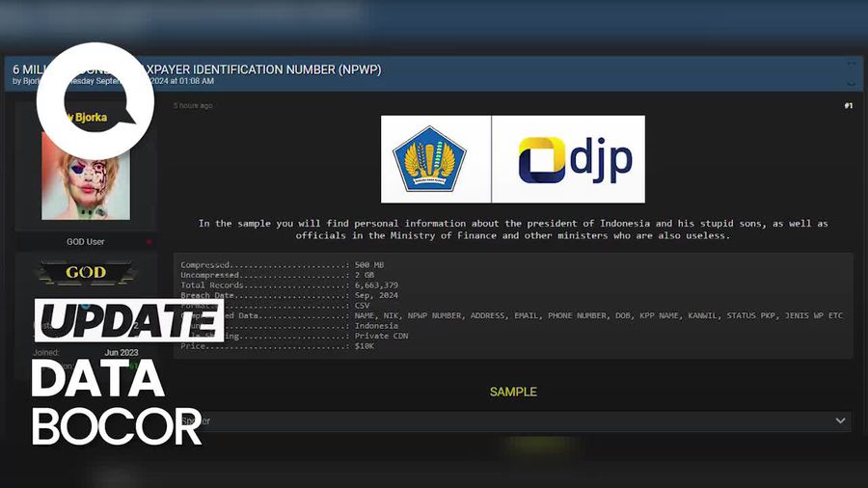Click the thread title ending in IDENTIFICATION NUMBER (NPWP)
The image size is (868, 488).
[197, 69]
